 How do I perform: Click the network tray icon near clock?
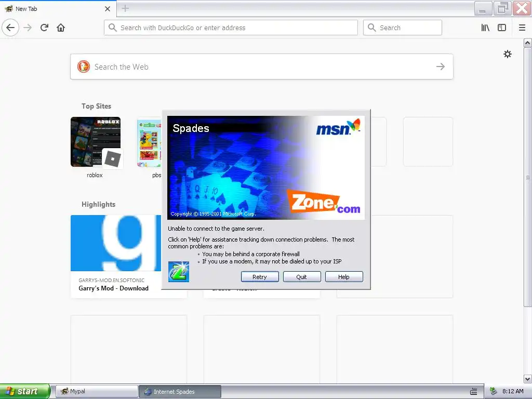tap(494, 391)
